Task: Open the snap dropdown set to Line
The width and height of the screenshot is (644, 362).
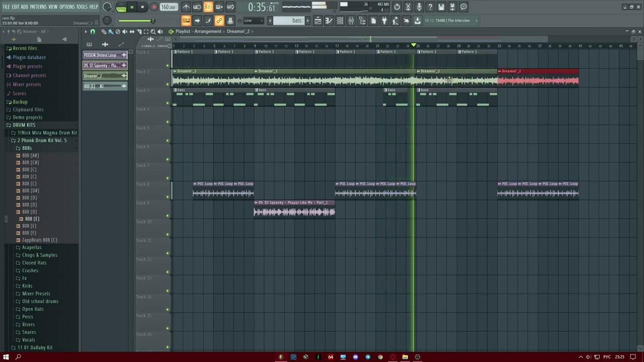Action: point(253,21)
